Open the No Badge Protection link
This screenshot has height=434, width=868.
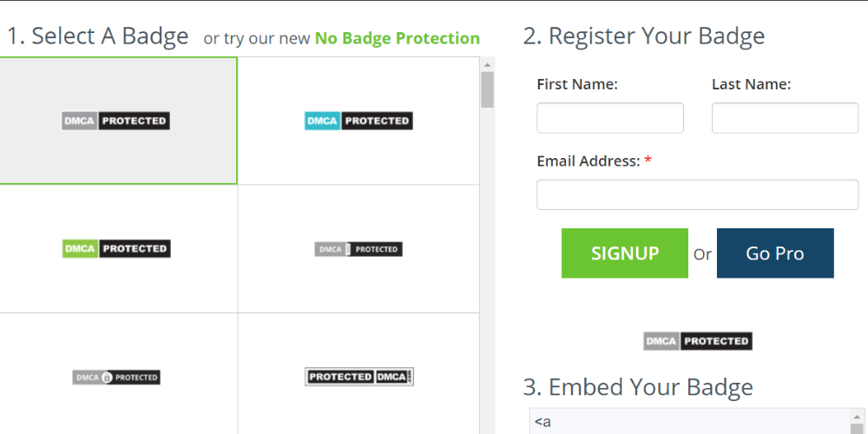397,38
